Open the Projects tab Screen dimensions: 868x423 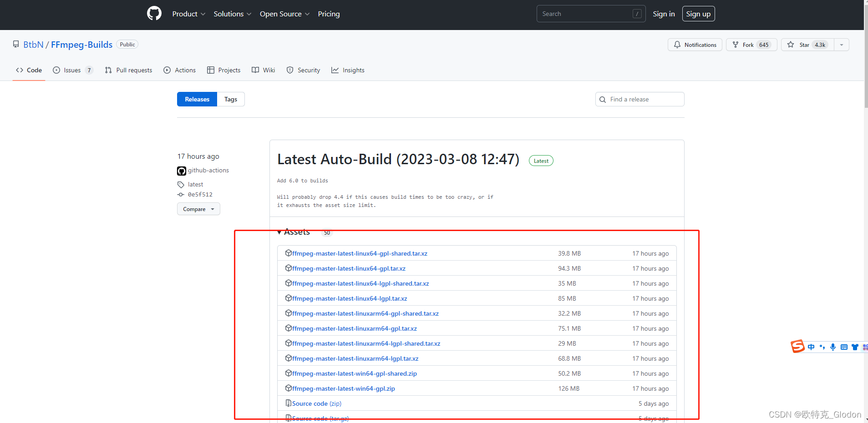pyautogui.click(x=223, y=70)
